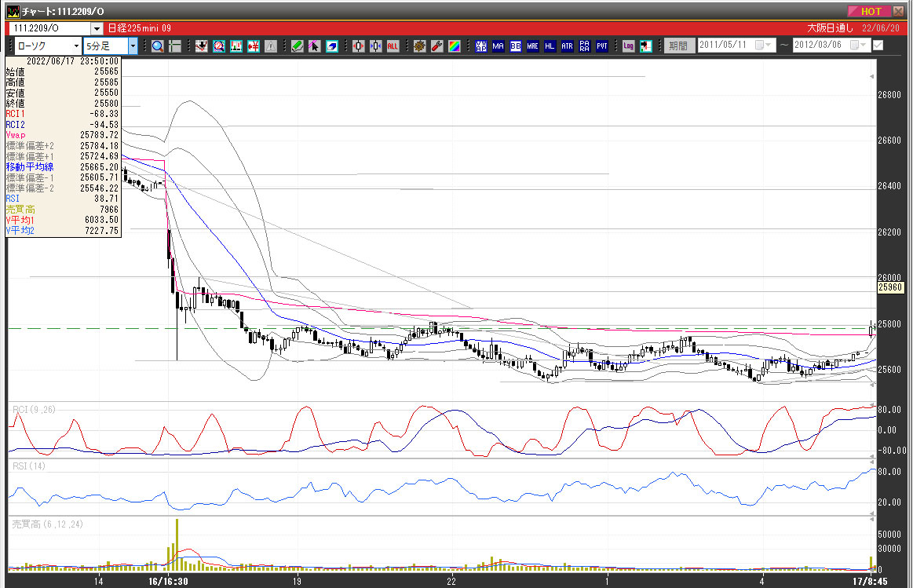Toggle the PVT pivot indicator
The height and width of the screenshot is (588, 913).
(x=602, y=46)
